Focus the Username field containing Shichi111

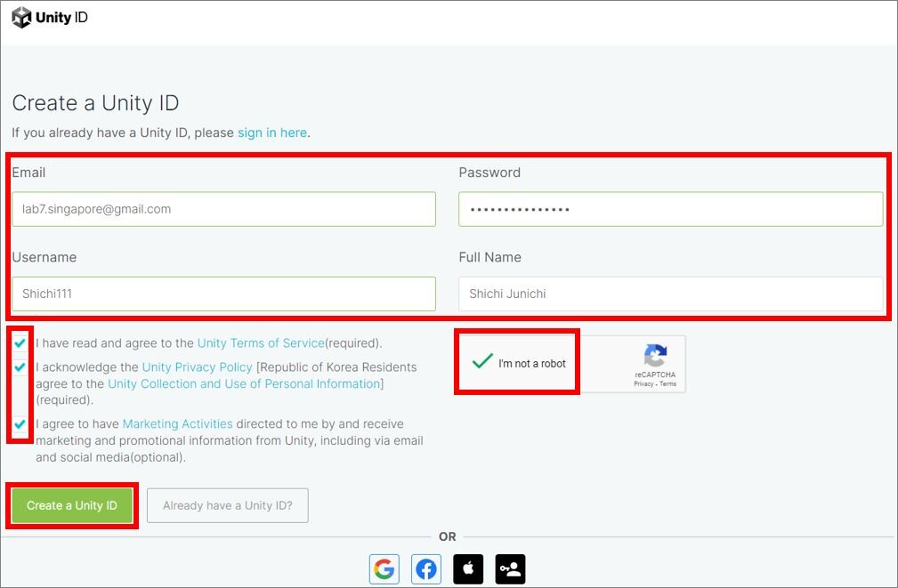[x=224, y=294]
